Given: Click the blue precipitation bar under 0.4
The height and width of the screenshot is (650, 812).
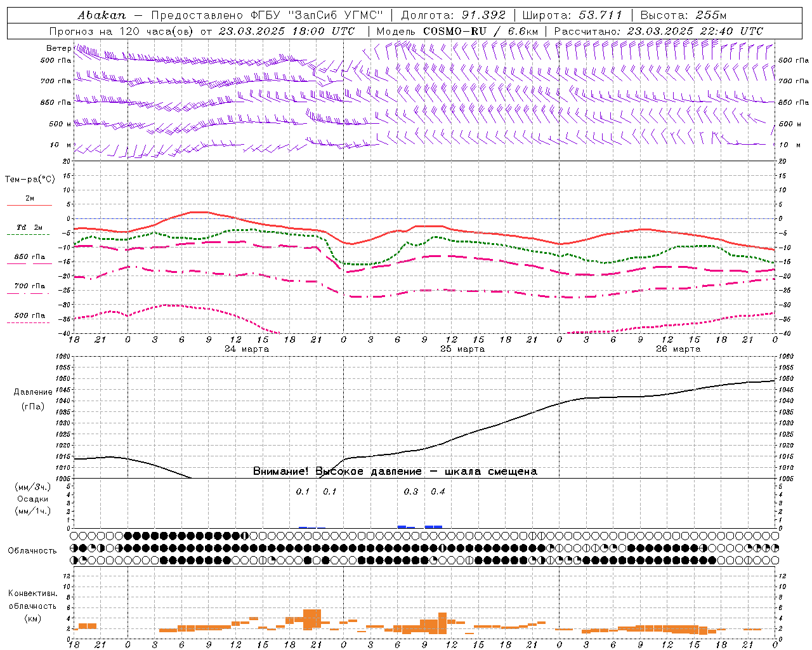Looking at the screenshot, I should [x=433, y=527].
